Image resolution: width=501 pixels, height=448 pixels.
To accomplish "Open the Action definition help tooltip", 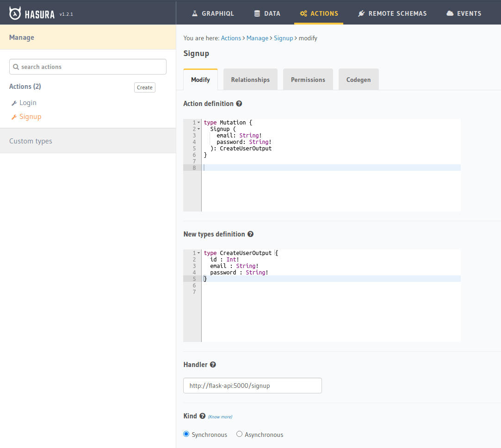I will pyautogui.click(x=239, y=103).
